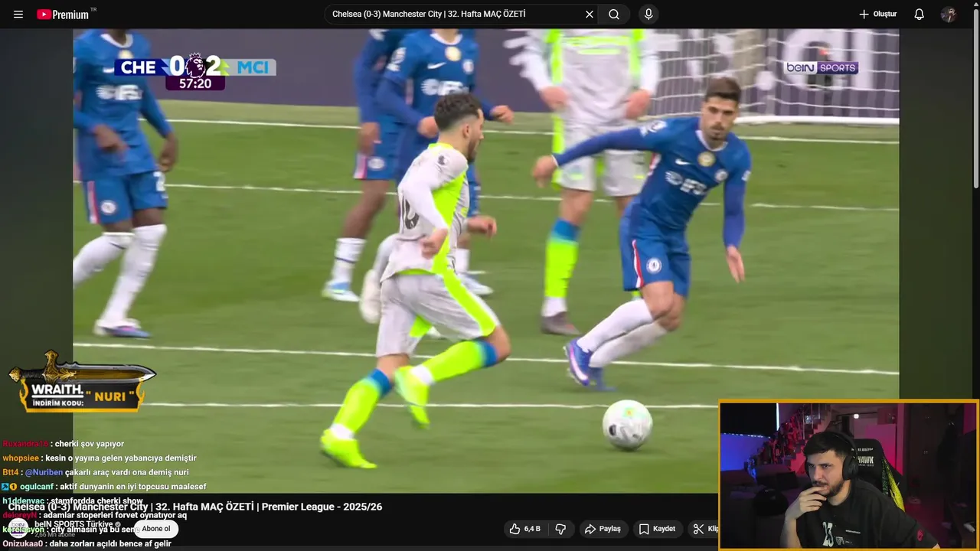The height and width of the screenshot is (551, 980).
Task: Click the CHE 0-2 MCI scoreboard
Action: click(195, 71)
